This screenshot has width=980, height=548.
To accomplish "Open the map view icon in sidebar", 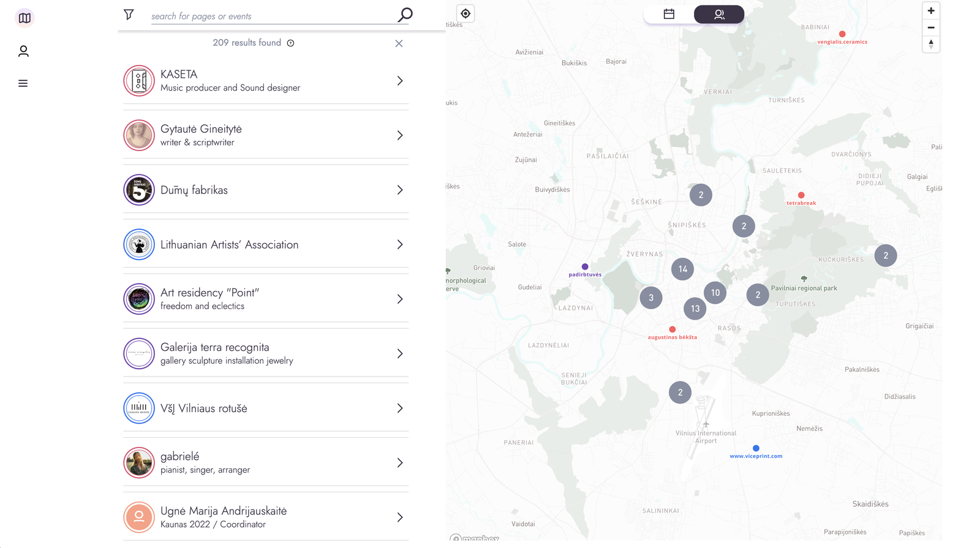I will pyautogui.click(x=24, y=18).
